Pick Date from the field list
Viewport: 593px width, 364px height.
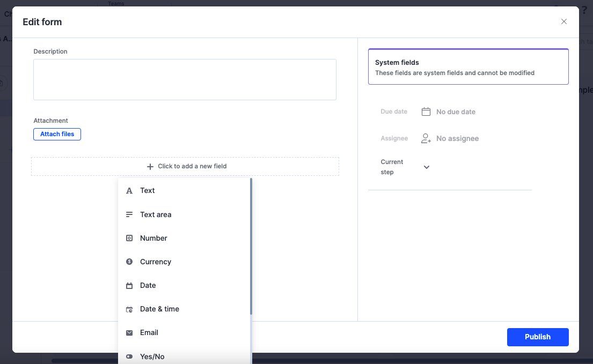184,285
